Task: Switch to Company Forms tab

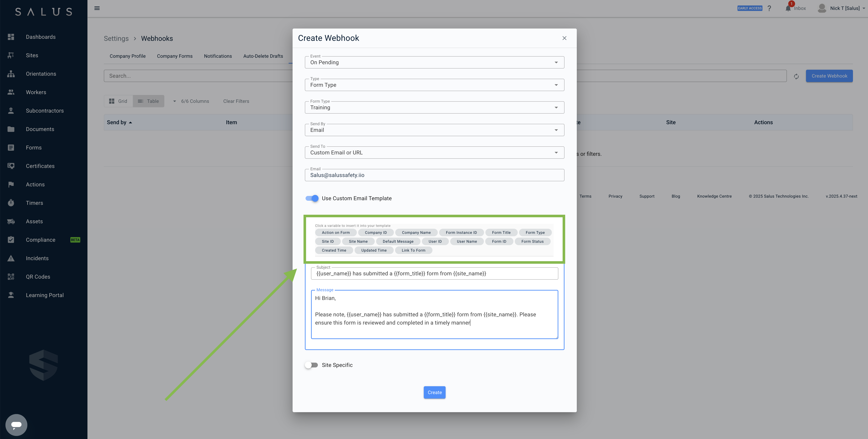Action: [175, 56]
